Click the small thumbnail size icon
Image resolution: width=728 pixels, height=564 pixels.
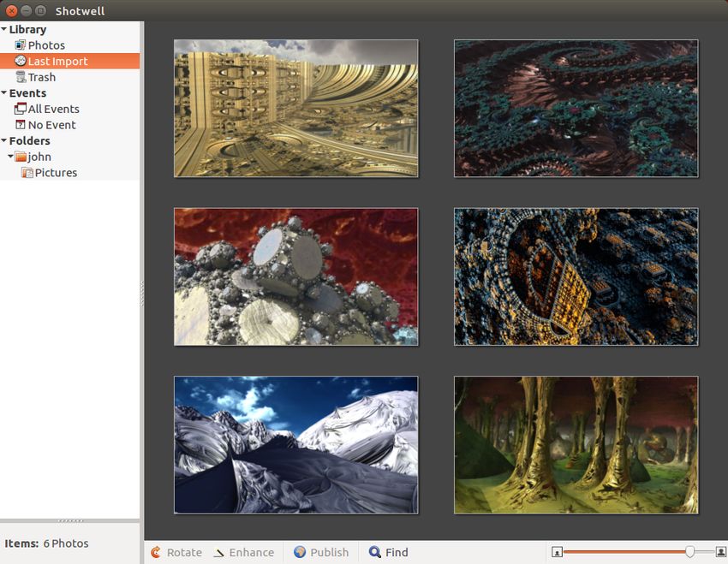[x=558, y=552]
